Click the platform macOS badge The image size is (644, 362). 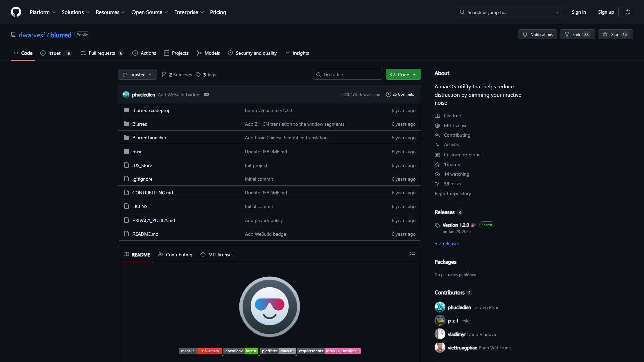(x=277, y=351)
